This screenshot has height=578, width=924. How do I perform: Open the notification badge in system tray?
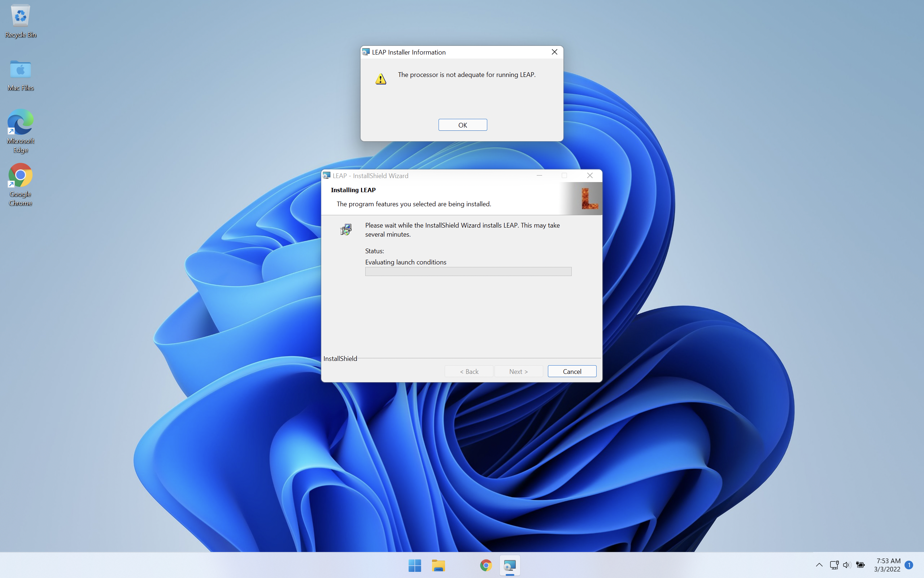[x=909, y=565]
